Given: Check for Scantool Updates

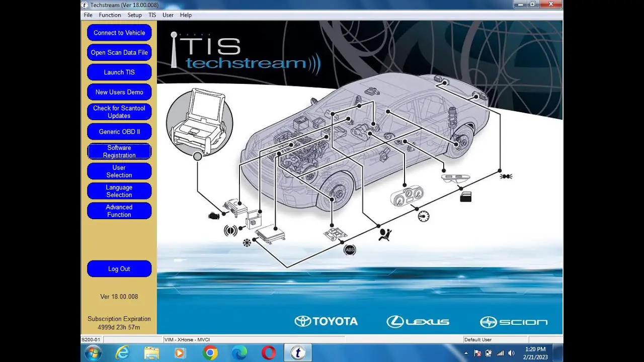Looking at the screenshot, I should 119,112.
